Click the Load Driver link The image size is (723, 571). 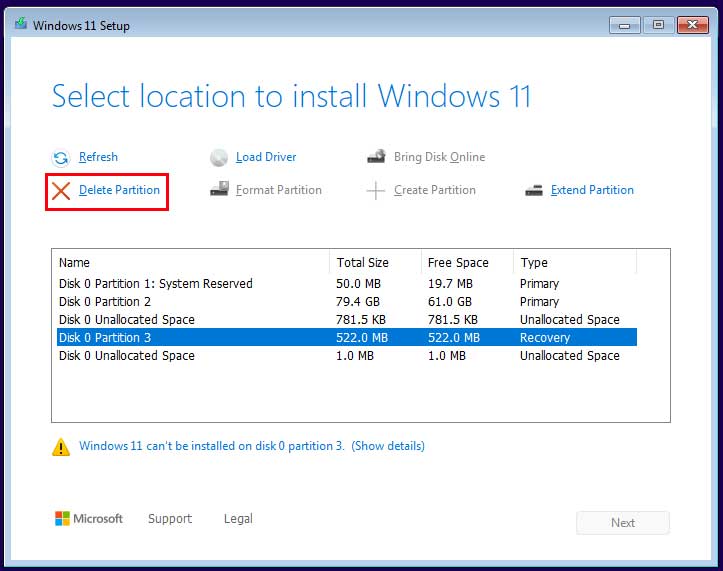266,157
